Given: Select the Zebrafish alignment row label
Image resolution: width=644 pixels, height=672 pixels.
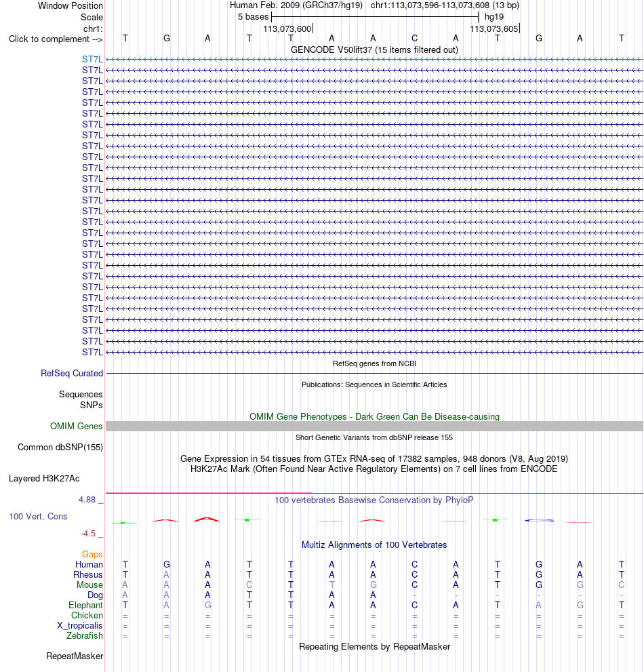Looking at the screenshot, I should tap(85, 635).
